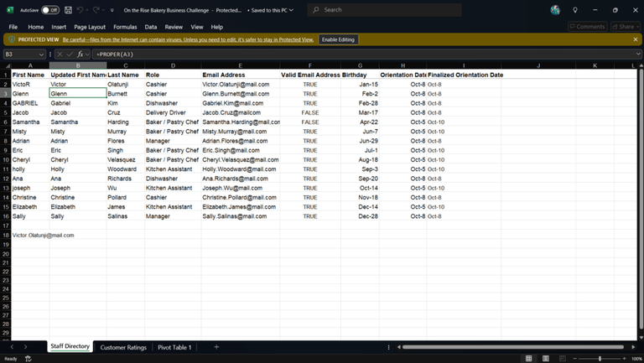Switch to Pivot Table 1 sheet tab
The width and height of the screenshot is (644, 363).
[x=174, y=347]
